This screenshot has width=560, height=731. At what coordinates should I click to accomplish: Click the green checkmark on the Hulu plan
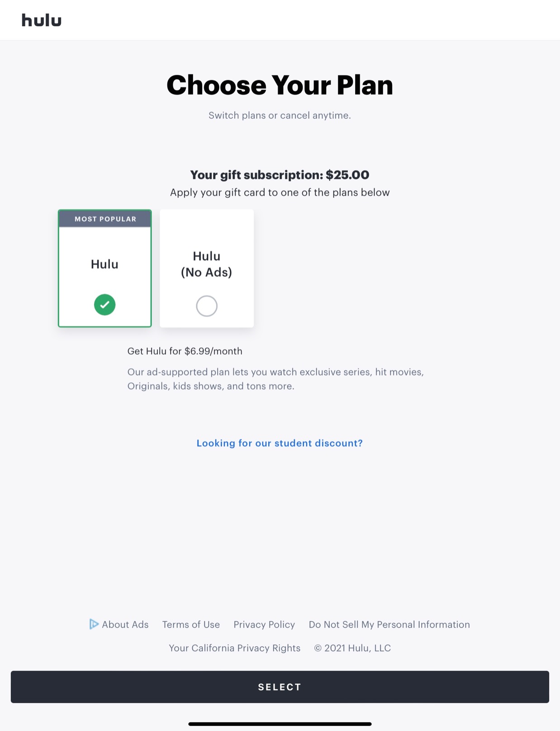click(104, 304)
